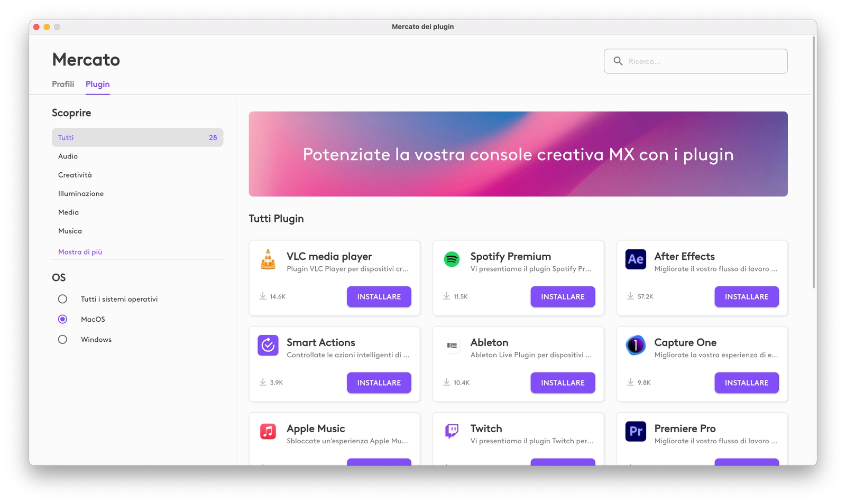Screen dimensions: 846x504
Task: Open the Smart Actions title
Action: 320,342
